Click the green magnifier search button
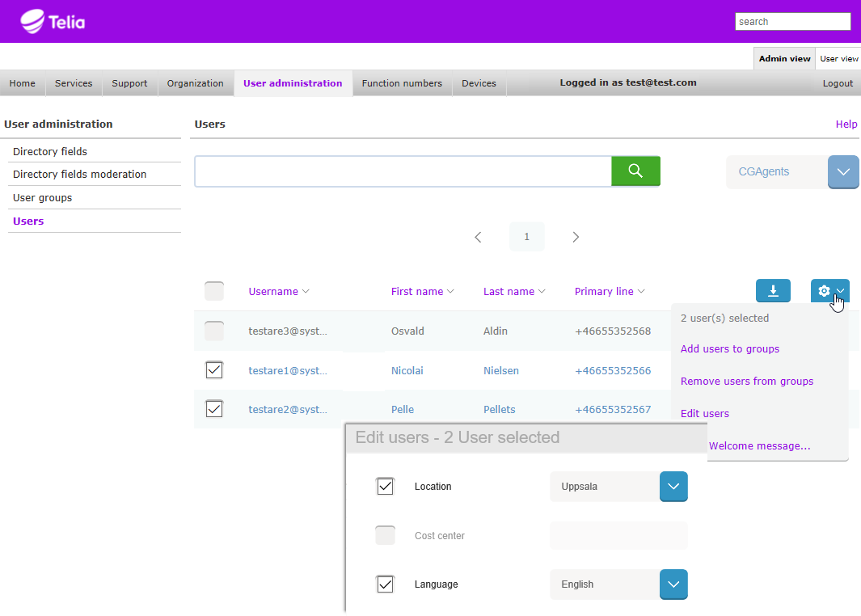861x616 pixels. (x=635, y=171)
